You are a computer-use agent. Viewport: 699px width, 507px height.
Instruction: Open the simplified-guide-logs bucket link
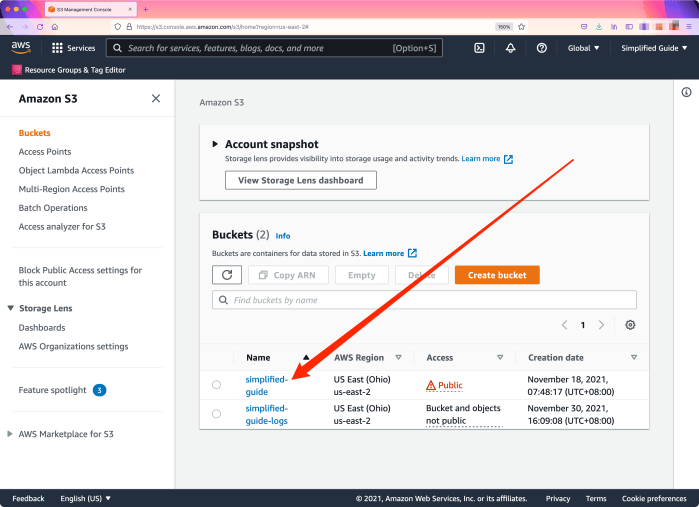[267, 415]
